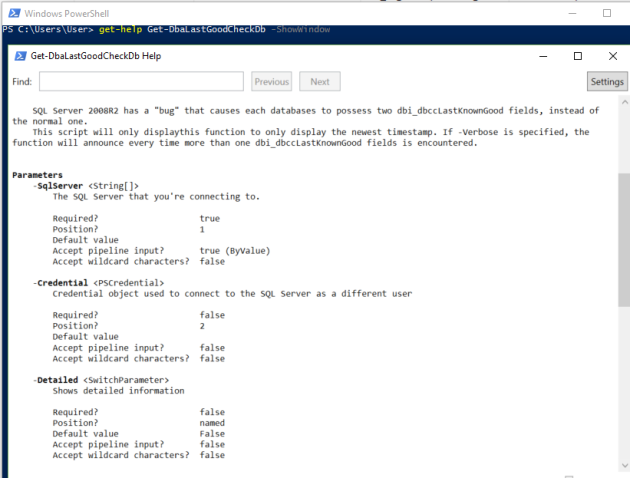Click the get-help command in PowerShell console

point(121,29)
